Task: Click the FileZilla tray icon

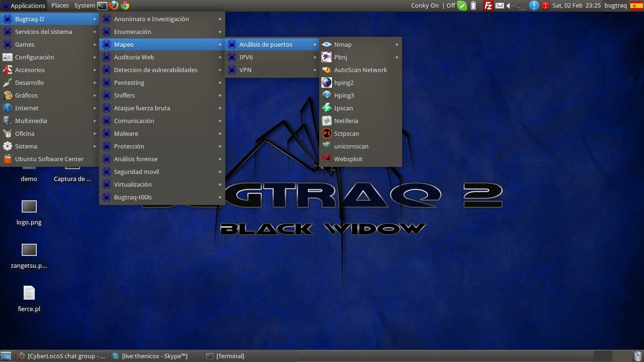Action: point(488,6)
